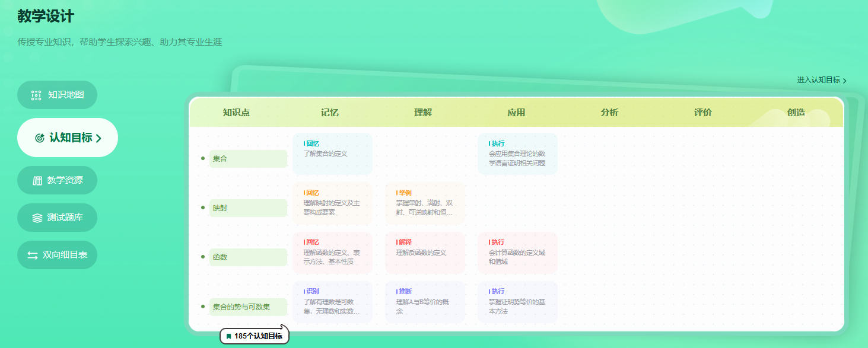Open the 理解反函数的定义 explanation card

pyautogui.click(x=425, y=253)
